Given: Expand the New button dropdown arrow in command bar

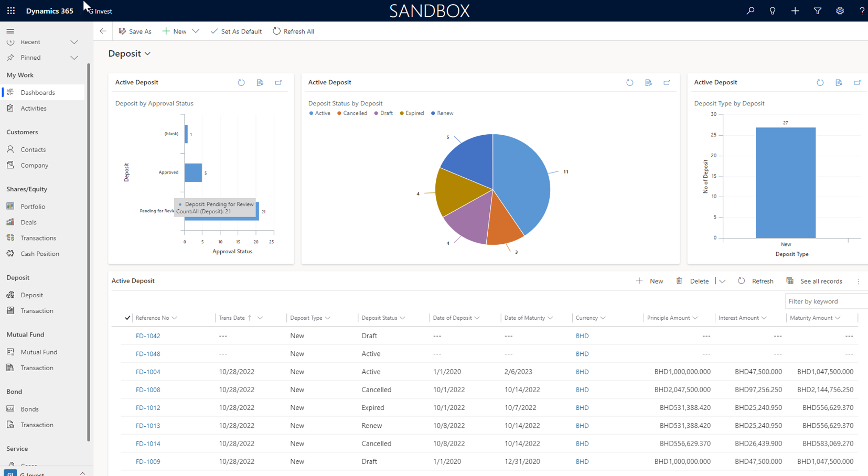Looking at the screenshot, I should tap(196, 31).
